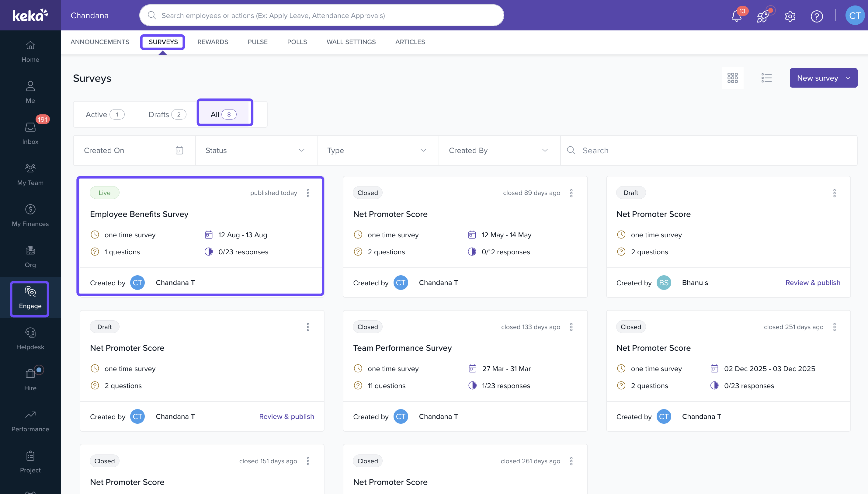
Task: Click the Live status badge
Action: click(x=105, y=193)
